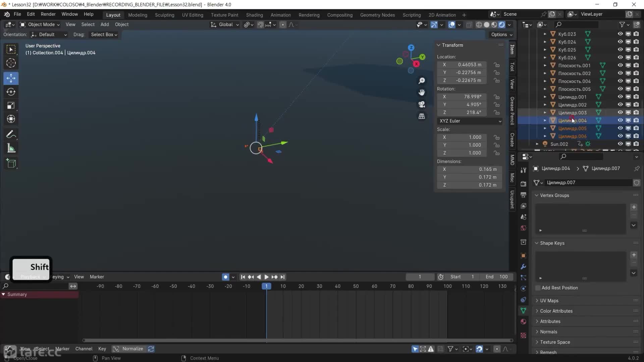Open the Material properties tab icon

523,322
